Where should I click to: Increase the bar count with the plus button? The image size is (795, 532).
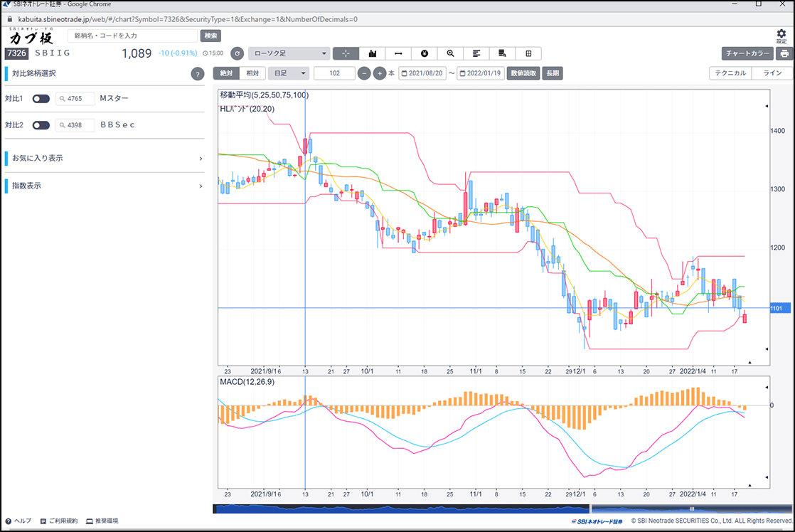pos(380,73)
